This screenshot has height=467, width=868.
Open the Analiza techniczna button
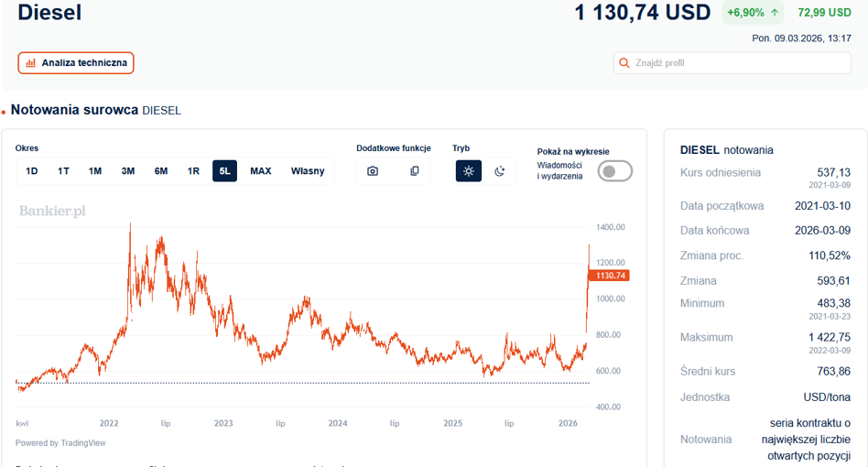(x=76, y=62)
